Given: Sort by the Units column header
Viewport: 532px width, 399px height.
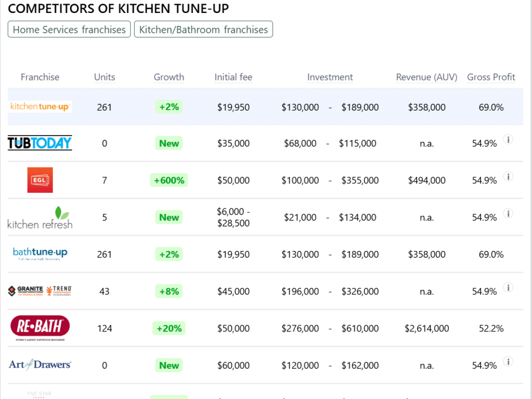Looking at the screenshot, I should coord(104,77).
